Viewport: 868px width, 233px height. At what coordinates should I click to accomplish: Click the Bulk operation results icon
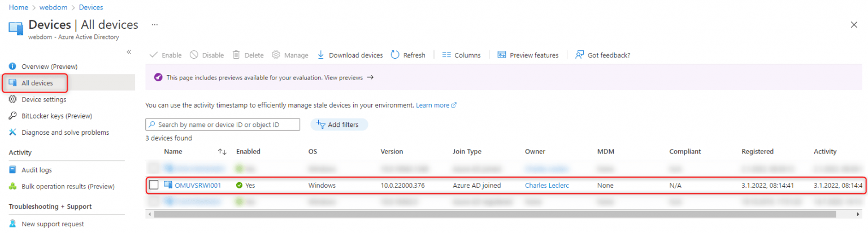tap(13, 186)
